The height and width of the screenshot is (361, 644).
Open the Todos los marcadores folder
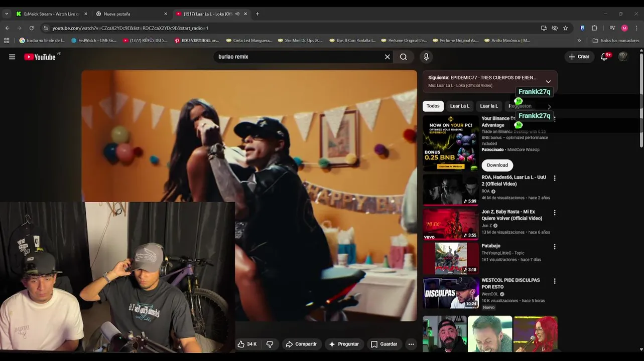(616, 40)
